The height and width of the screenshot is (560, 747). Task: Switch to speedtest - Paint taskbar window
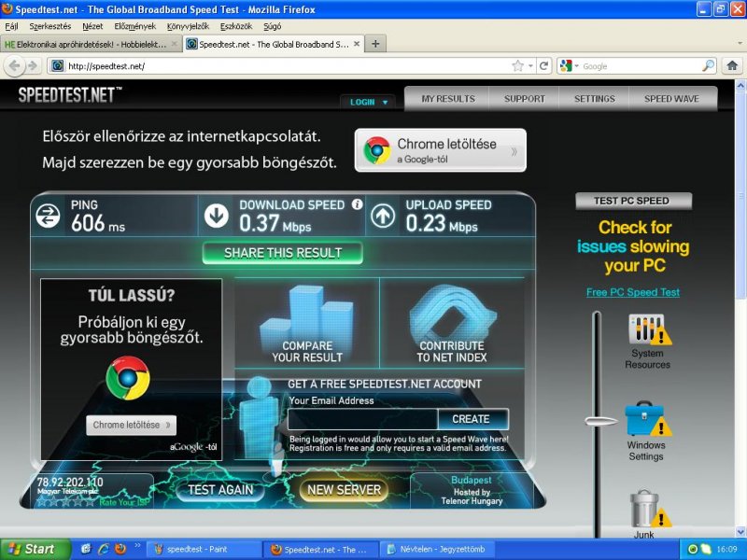coord(204,549)
